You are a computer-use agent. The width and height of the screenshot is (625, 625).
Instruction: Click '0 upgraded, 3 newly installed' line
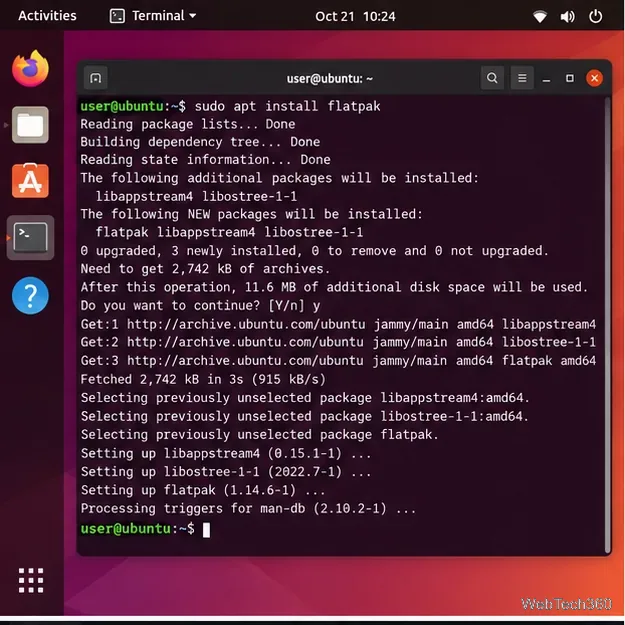(314, 251)
